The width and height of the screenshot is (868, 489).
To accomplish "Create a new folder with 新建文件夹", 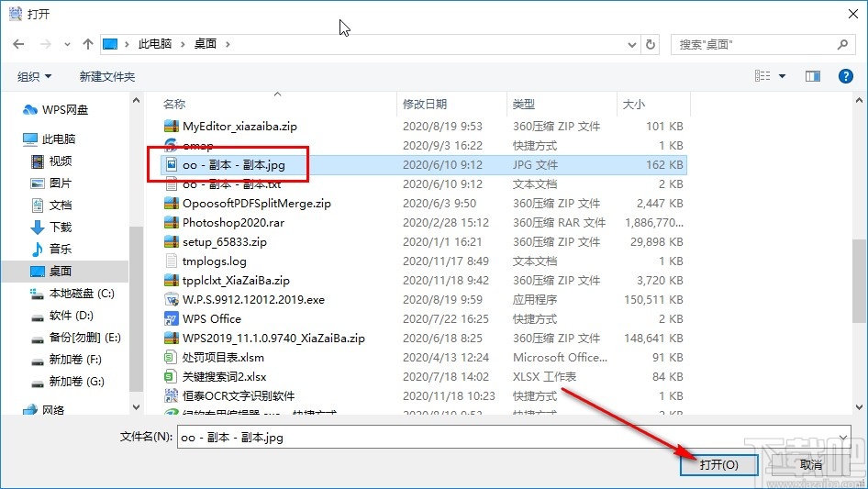I will tap(106, 76).
